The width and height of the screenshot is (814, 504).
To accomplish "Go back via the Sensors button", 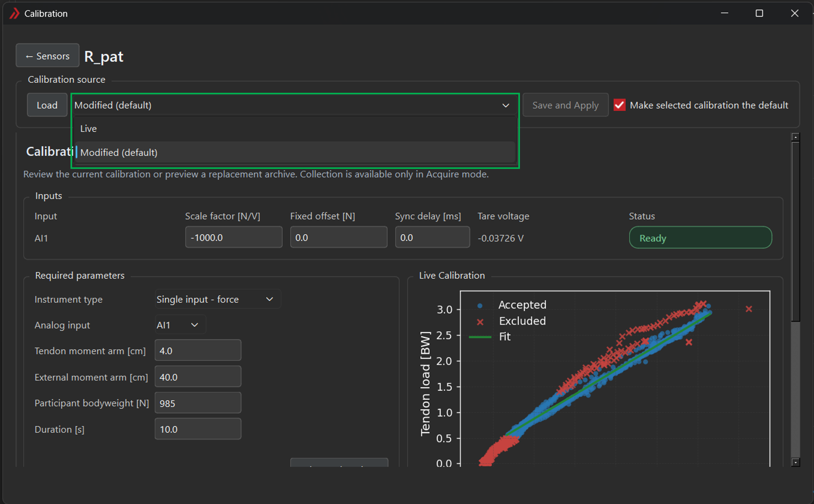I will 47,56.
